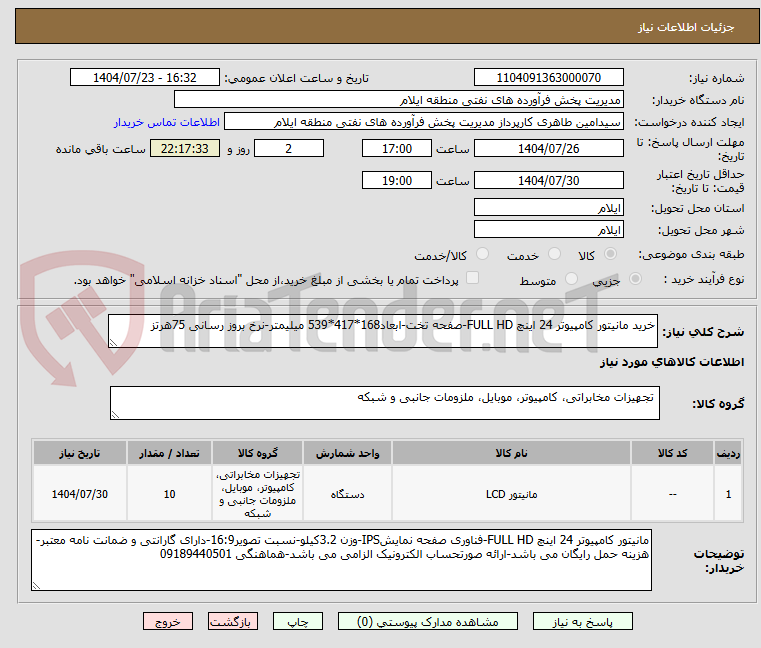Viewport: 761px width, 648px height.
Task: Click the گروه کالا textarea
Action: click(384, 403)
